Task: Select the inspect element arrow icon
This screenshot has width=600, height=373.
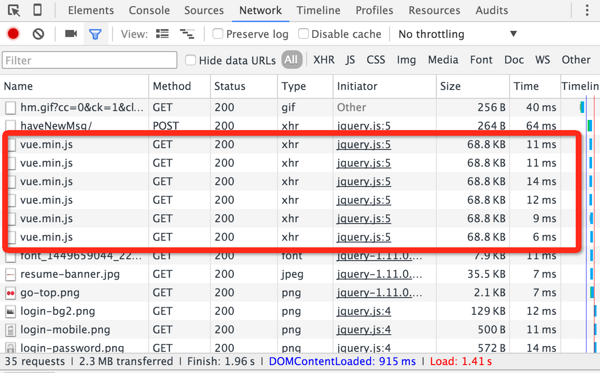Action: 14,10
